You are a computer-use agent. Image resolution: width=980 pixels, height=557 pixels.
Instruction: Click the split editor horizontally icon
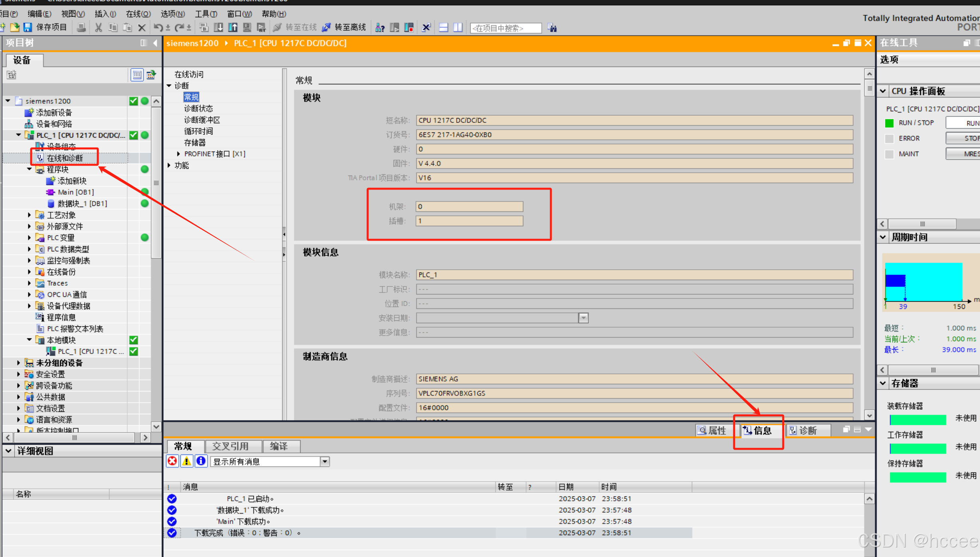(443, 27)
